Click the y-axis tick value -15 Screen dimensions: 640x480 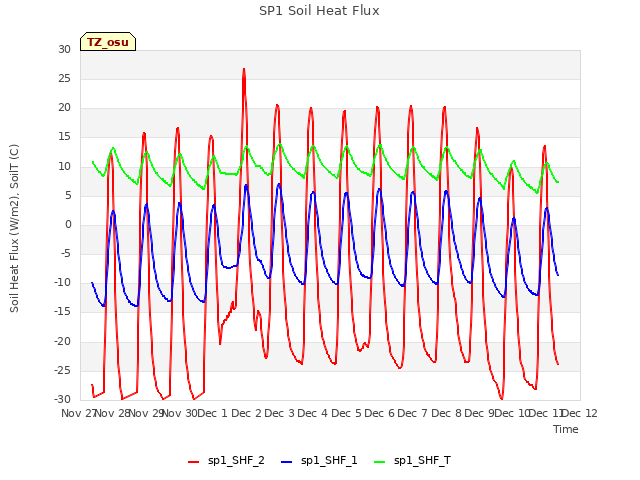pyautogui.click(x=63, y=312)
